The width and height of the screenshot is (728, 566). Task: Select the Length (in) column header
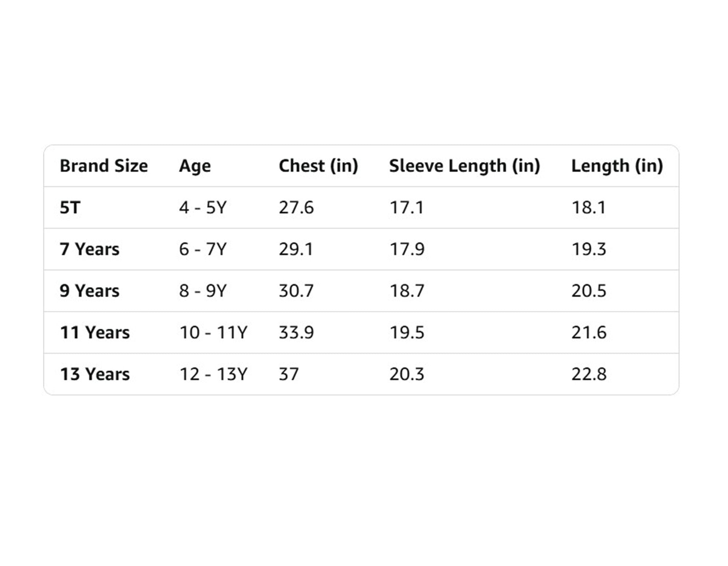pos(617,166)
